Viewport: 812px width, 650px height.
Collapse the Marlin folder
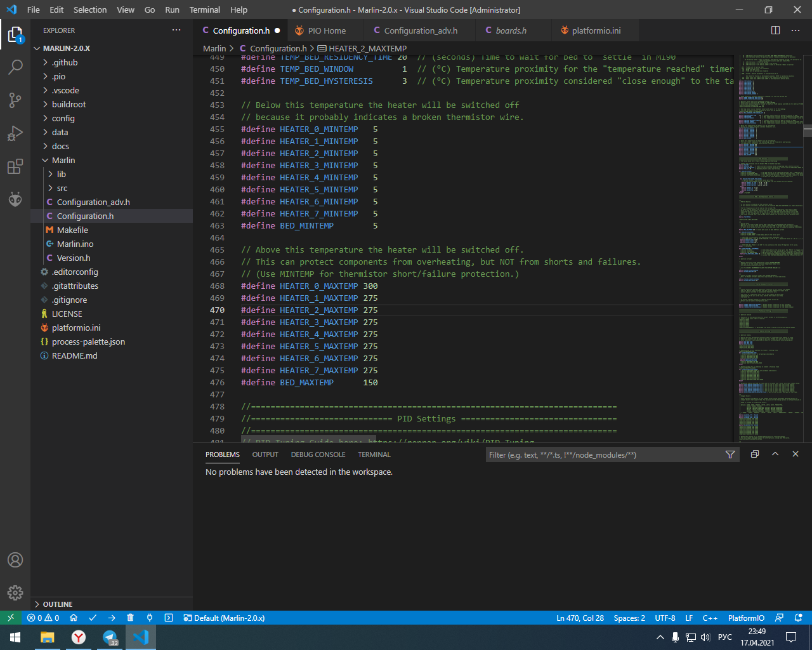coord(111,160)
